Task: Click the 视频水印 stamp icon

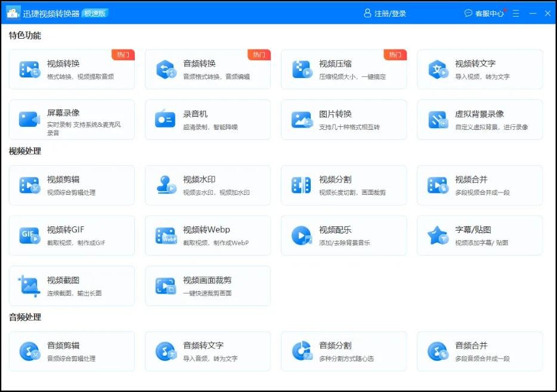Action: (165, 185)
